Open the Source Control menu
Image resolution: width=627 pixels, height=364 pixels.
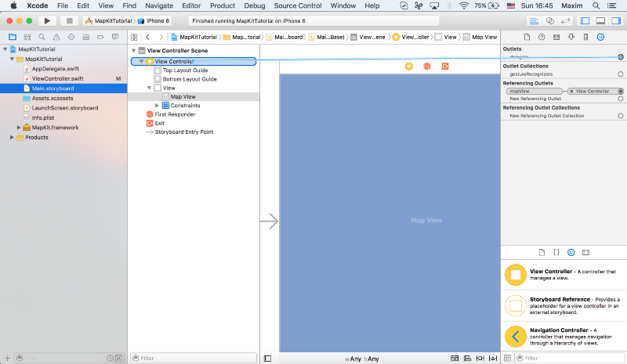point(298,5)
